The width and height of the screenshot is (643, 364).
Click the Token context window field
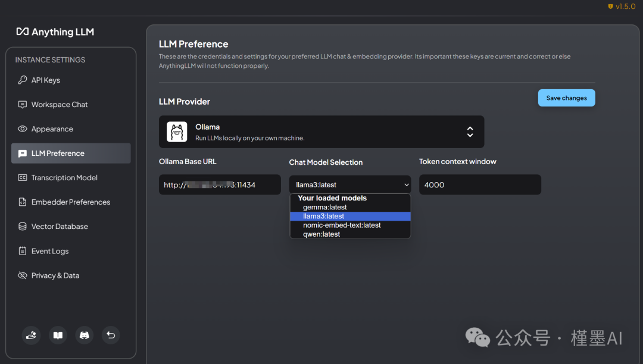[480, 184]
